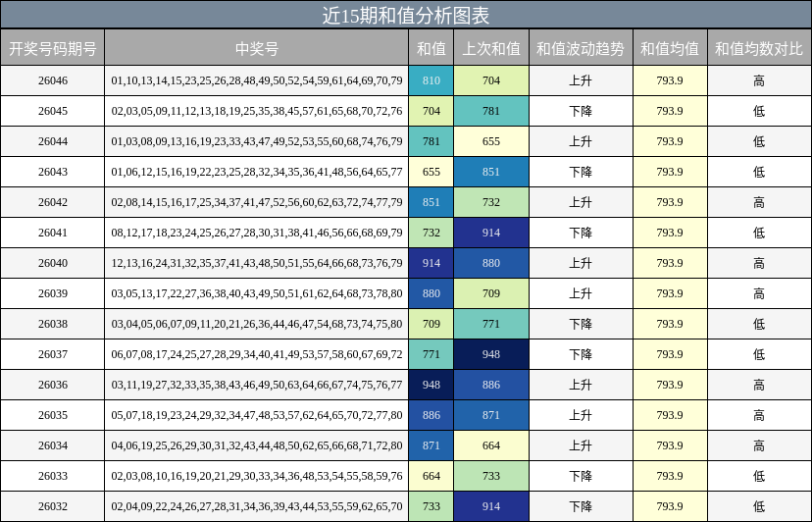Click the 和值 cell 948 for 26036
Screen dimensions: 812x522
coord(431,385)
